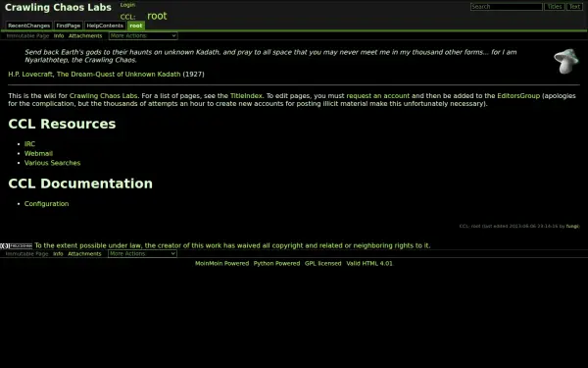This screenshot has height=368, width=588.
Task: Open the Various Searches link
Action: (x=52, y=163)
